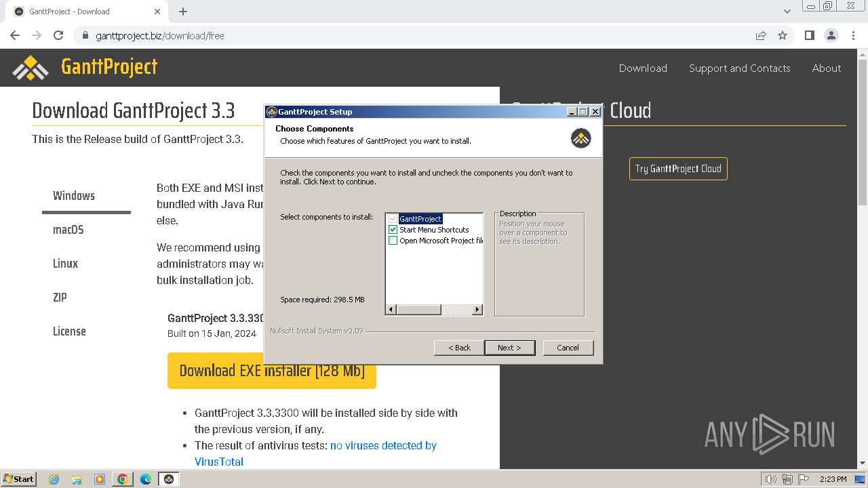Open Chrome three-dot menu
The width and height of the screenshot is (868, 488).
point(853,35)
